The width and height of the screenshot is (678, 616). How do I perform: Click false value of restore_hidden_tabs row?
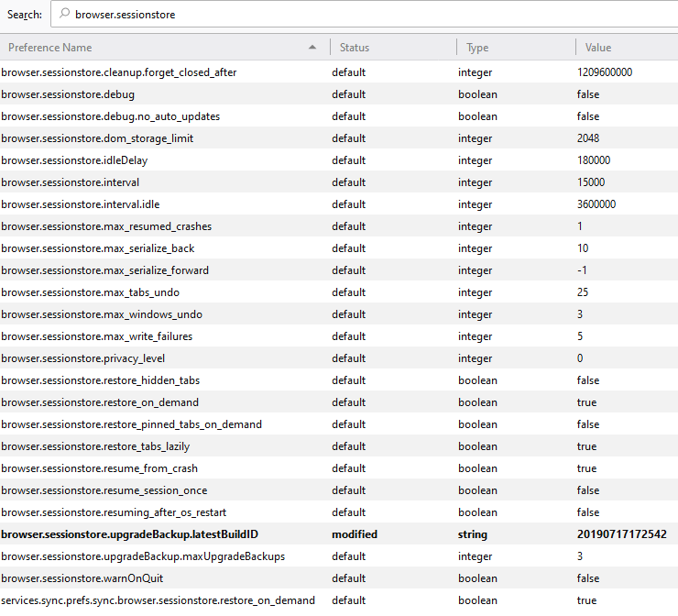[588, 380]
